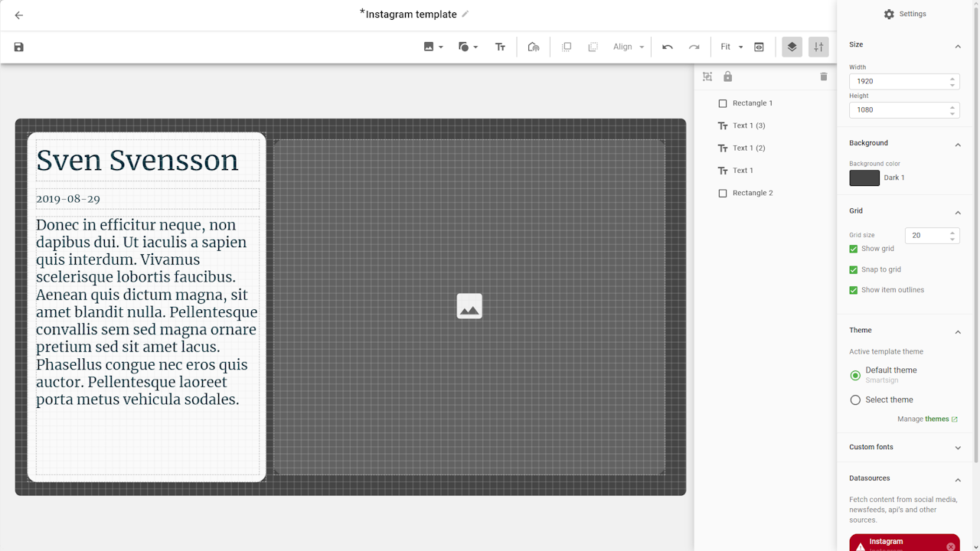Delete layer with trash icon
This screenshot has height=551, width=980.
(x=824, y=77)
